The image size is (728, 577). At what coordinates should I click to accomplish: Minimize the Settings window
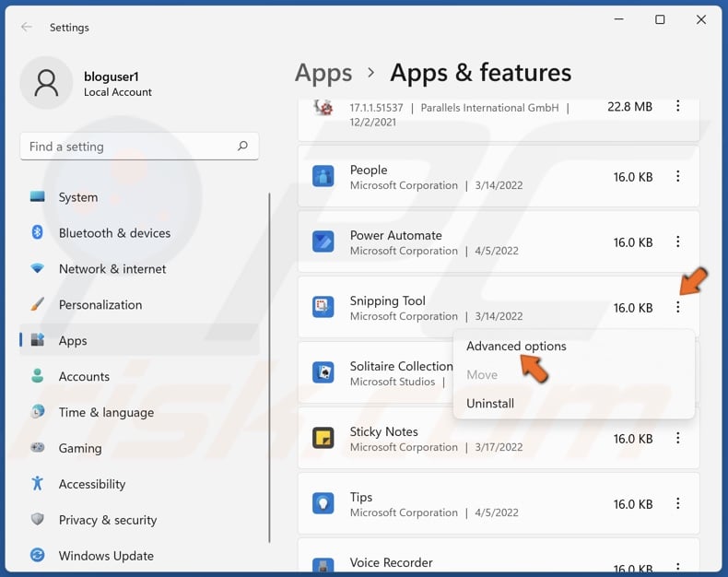[x=619, y=19]
